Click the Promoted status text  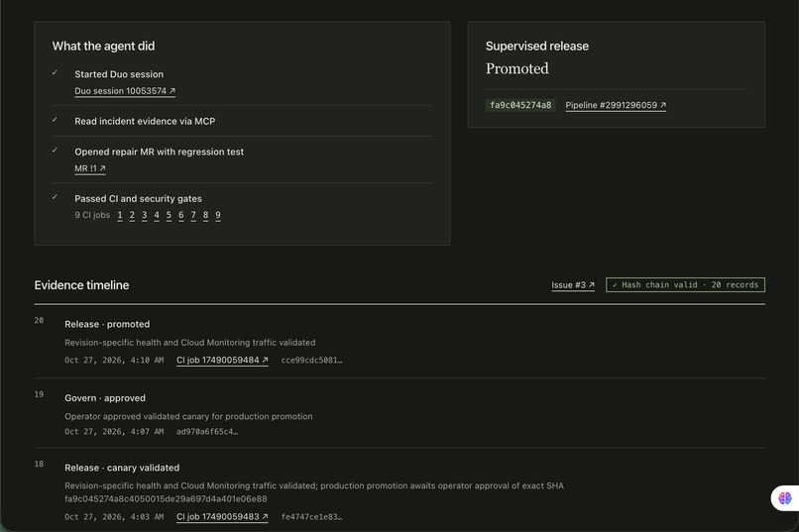516,68
